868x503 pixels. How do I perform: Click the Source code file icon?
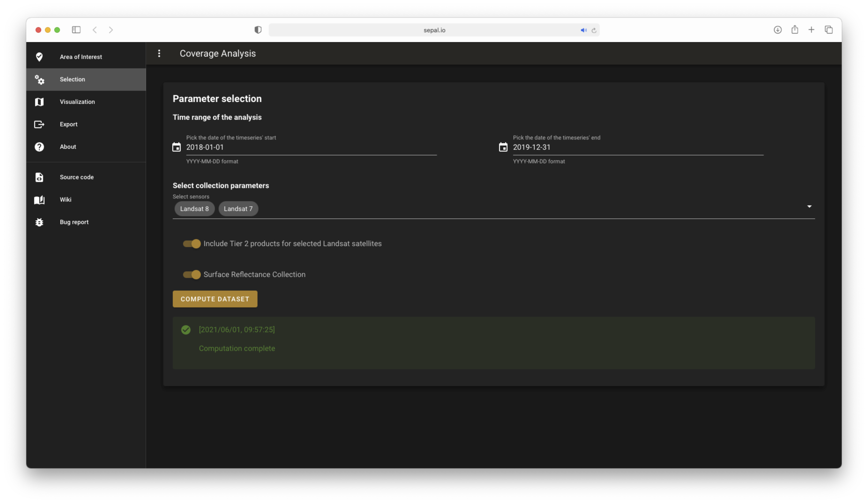click(x=39, y=177)
